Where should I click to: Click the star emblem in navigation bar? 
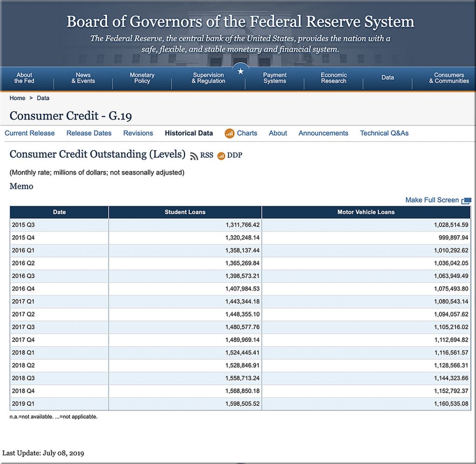pyautogui.click(x=241, y=71)
